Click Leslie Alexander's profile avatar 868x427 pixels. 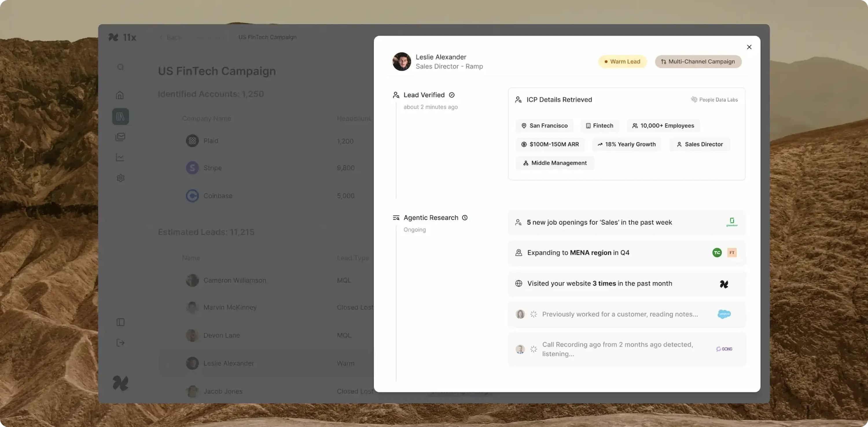pos(401,62)
